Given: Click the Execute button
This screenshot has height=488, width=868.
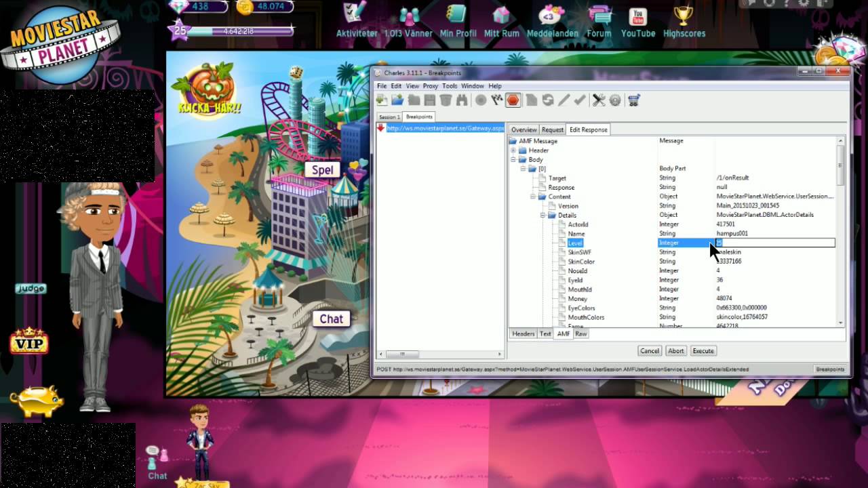Looking at the screenshot, I should pyautogui.click(x=703, y=351).
